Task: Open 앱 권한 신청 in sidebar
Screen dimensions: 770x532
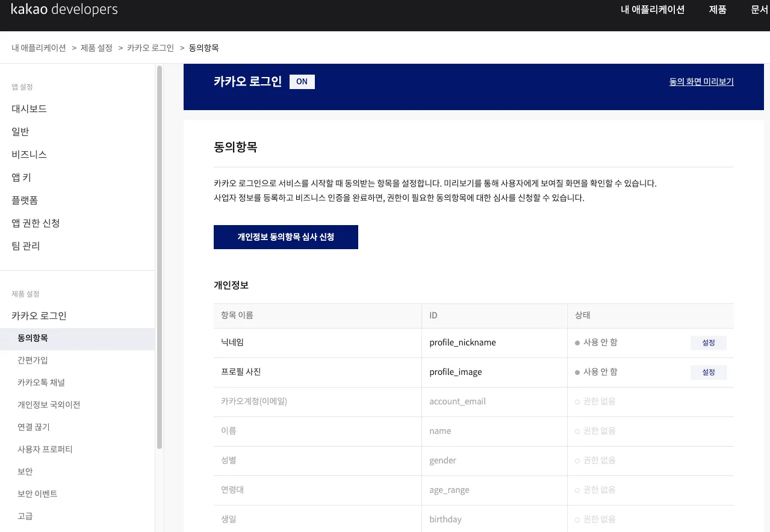Action: [36, 223]
